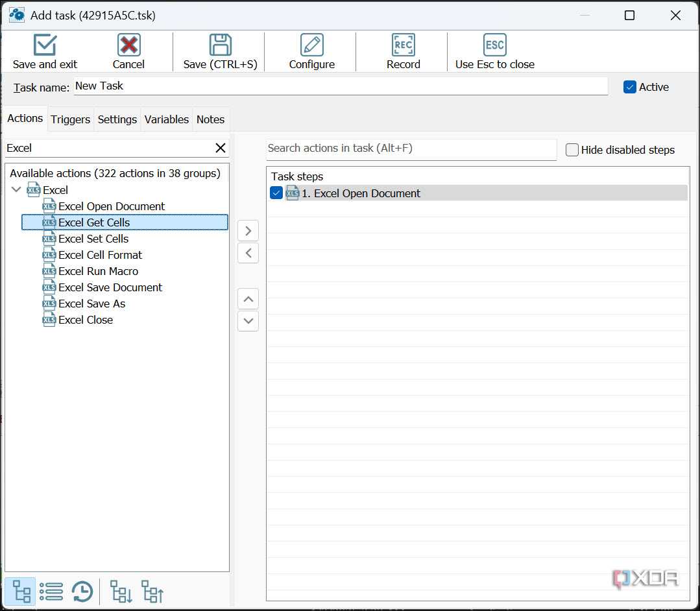This screenshot has width=700, height=611.
Task: Toggle Use Esc to close option
Action: [494, 45]
